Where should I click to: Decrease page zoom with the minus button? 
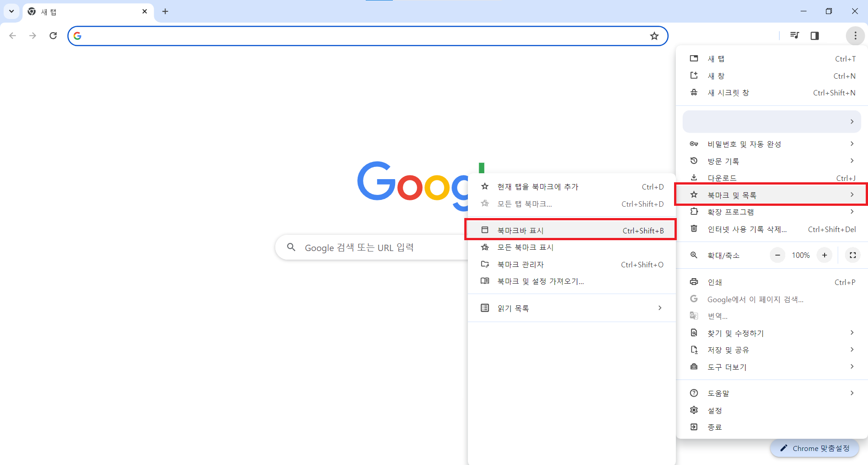pyautogui.click(x=777, y=255)
